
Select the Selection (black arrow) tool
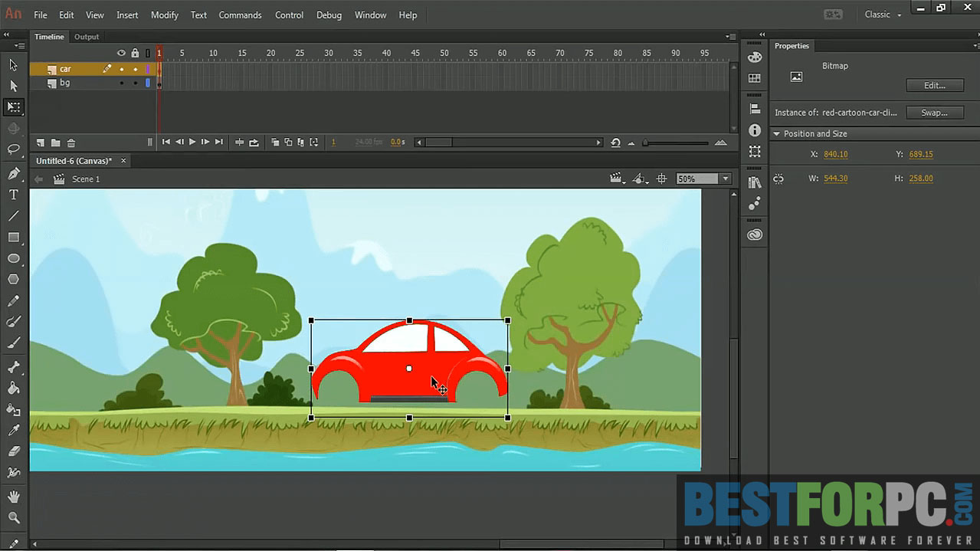(x=13, y=65)
